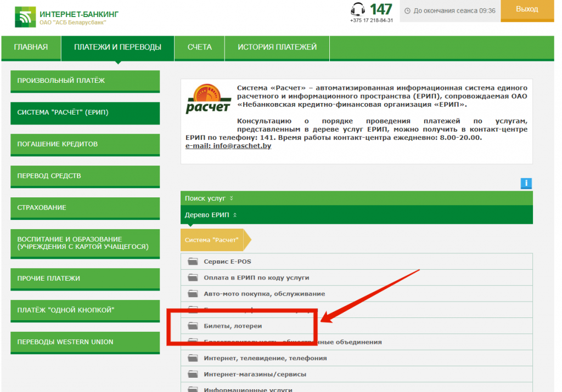Open Авто-мото покупка, обслуживание row
Screen dimensions: 562x392
[x=357, y=293]
